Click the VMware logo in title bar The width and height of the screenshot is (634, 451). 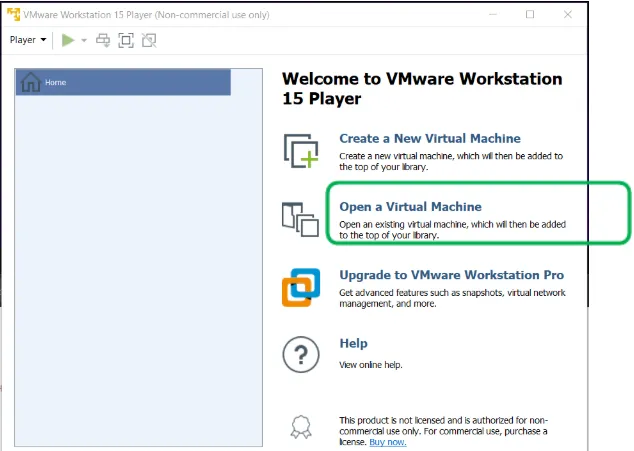tap(14, 15)
